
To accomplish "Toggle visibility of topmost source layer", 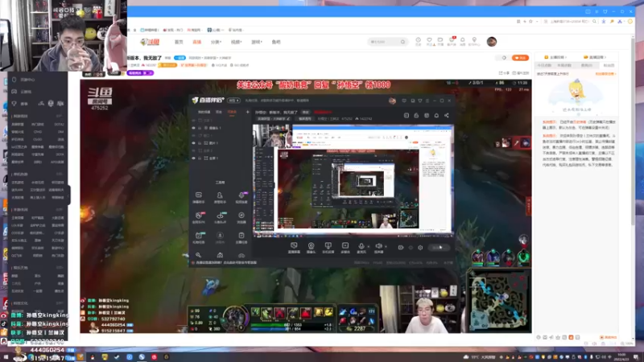I will (194, 120).
